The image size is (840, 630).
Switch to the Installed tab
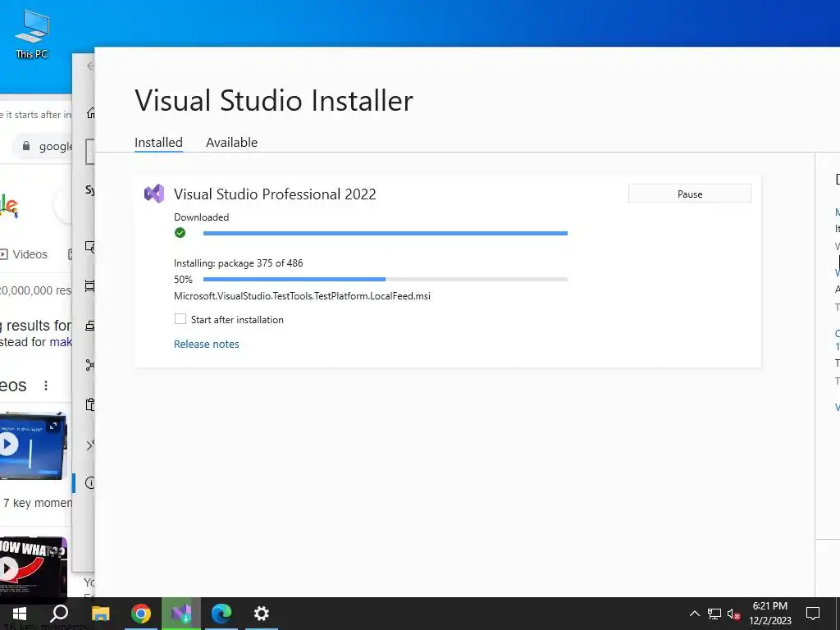point(158,143)
